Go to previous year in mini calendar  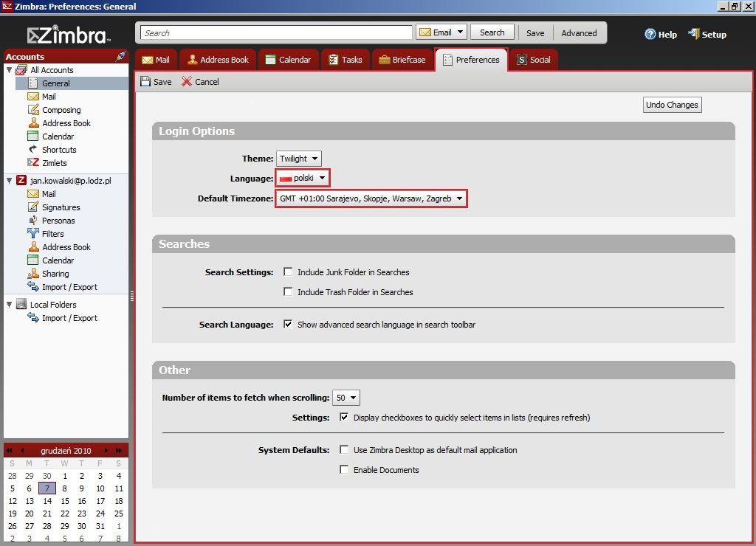(9, 451)
